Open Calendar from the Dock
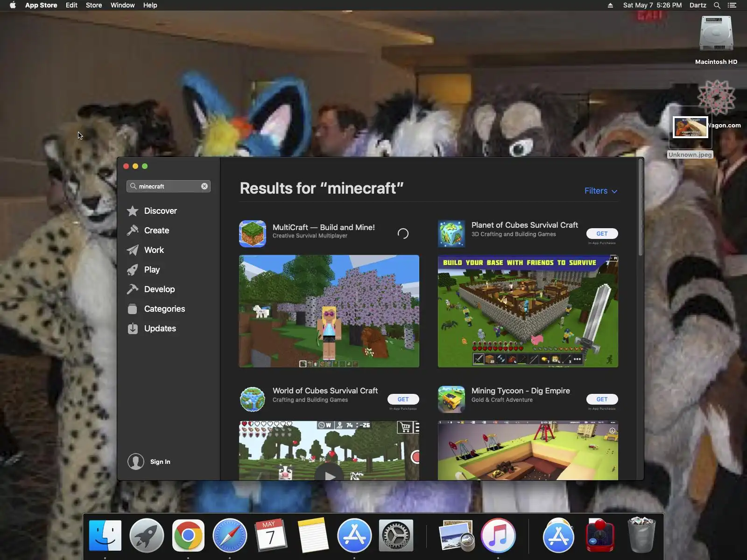Screen dimensions: 747x560 (x=271, y=535)
